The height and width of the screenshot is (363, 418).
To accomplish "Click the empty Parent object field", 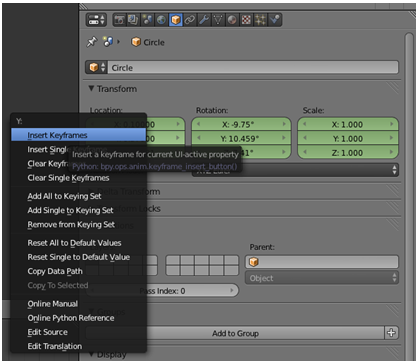I will 322,262.
